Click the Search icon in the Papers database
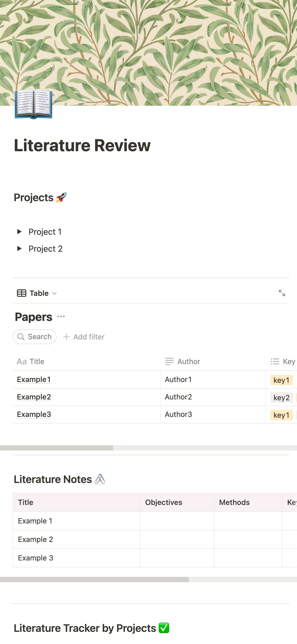Viewport: 297px width, 644px height. click(21, 337)
